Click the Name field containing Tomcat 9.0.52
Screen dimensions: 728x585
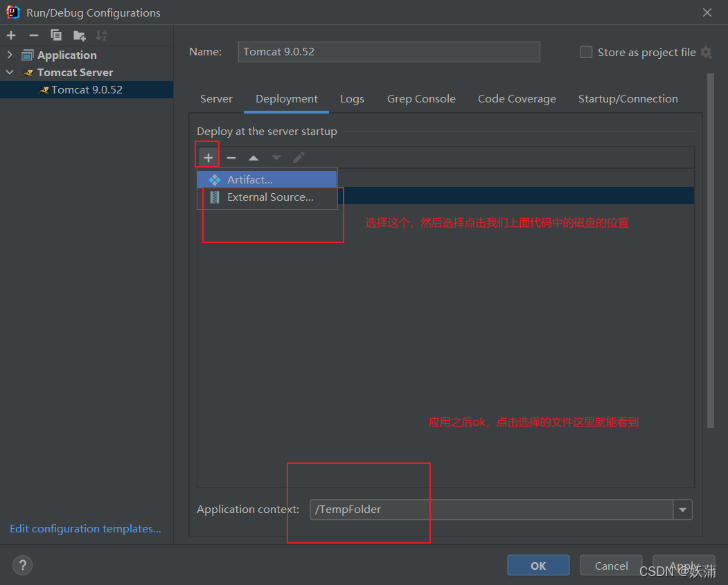[x=389, y=52]
